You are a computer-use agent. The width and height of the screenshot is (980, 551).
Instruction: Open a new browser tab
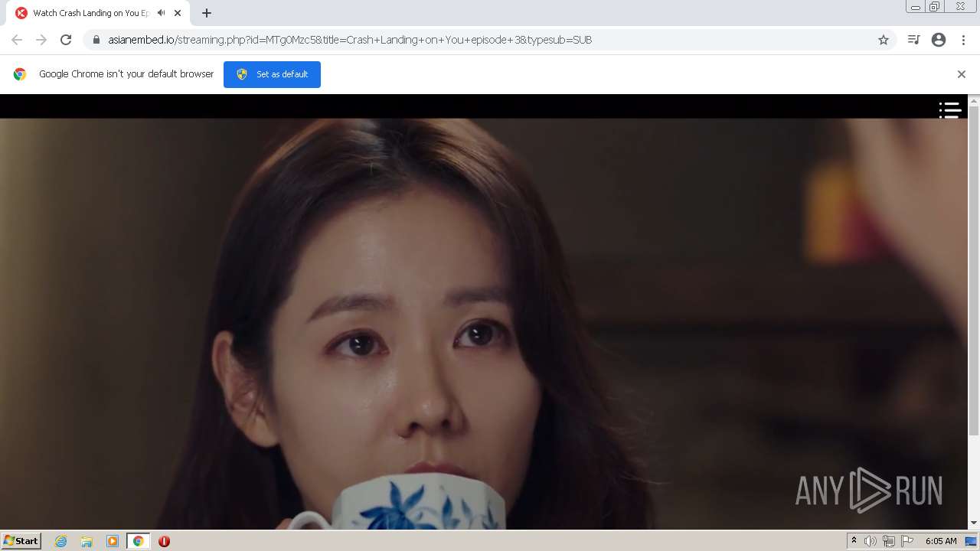pyautogui.click(x=207, y=13)
